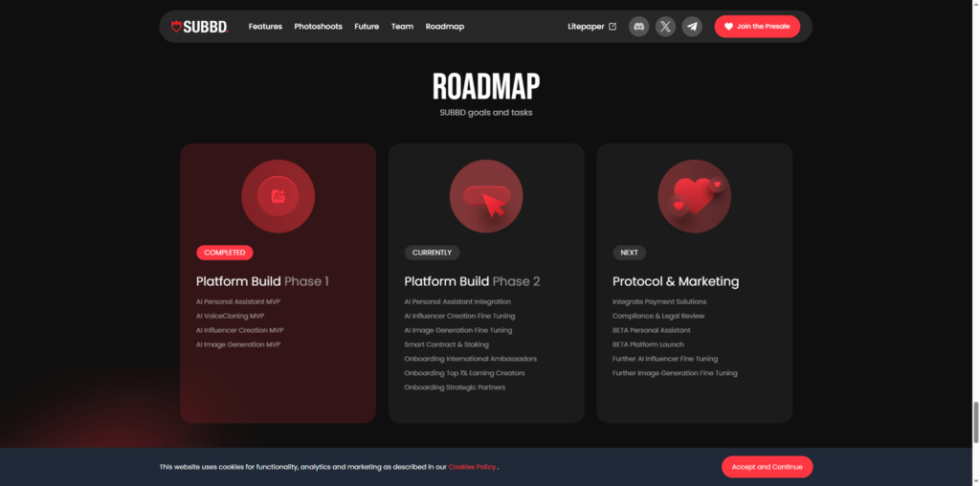Click the heart icon in Join the Presale
980x486 pixels.
pos(728,26)
